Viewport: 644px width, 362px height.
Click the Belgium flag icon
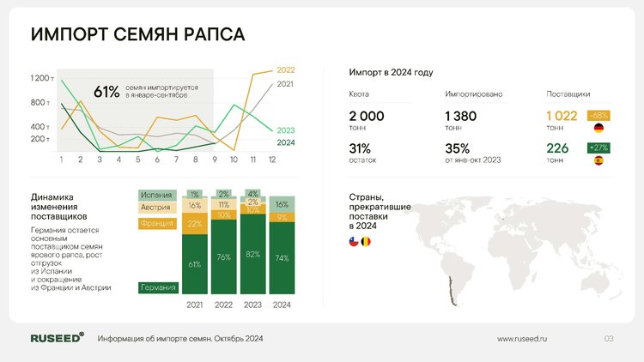point(366,242)
